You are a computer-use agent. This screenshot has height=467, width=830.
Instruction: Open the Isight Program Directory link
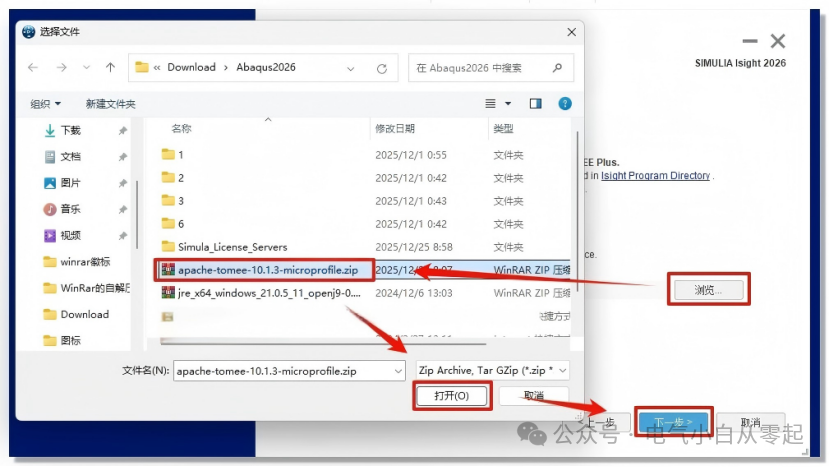coord(655,175)
